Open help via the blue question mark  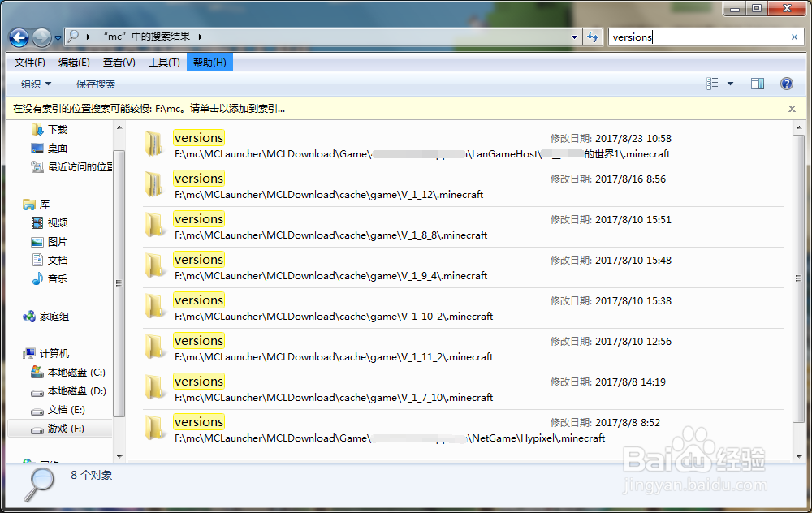click(787, 84)
